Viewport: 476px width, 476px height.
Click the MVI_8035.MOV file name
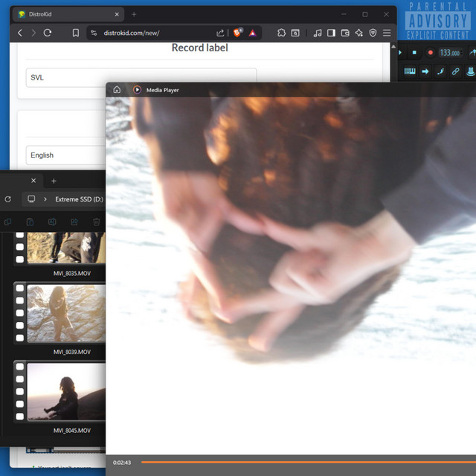[x=72, y=273]
